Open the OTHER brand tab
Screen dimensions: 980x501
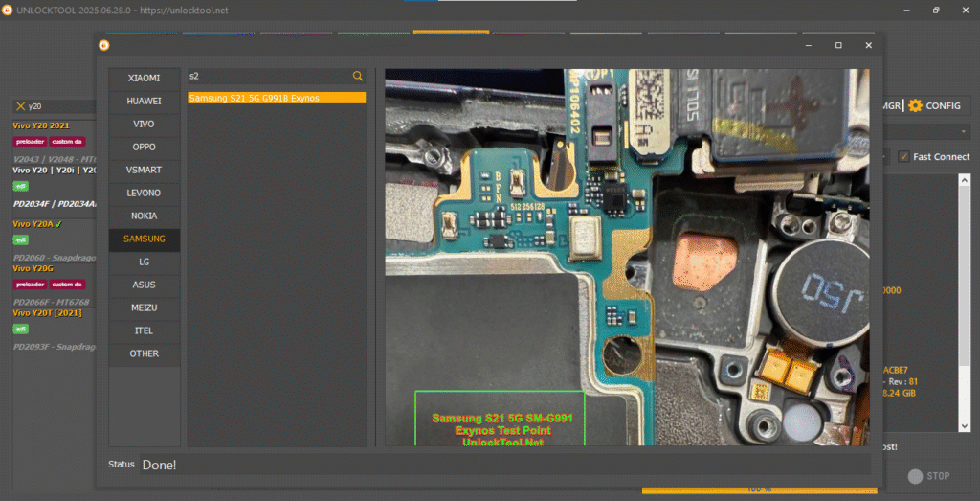click(x=145, y=353)
